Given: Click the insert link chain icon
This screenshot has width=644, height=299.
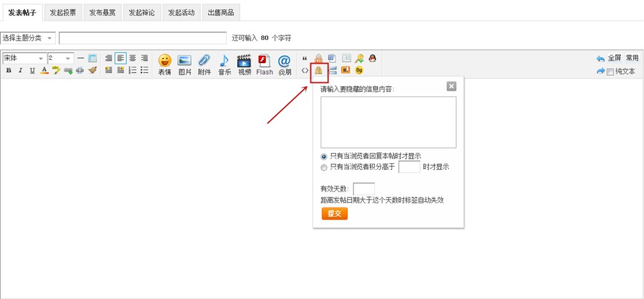Looking at the screenshot, I should (x=68, y=71).
